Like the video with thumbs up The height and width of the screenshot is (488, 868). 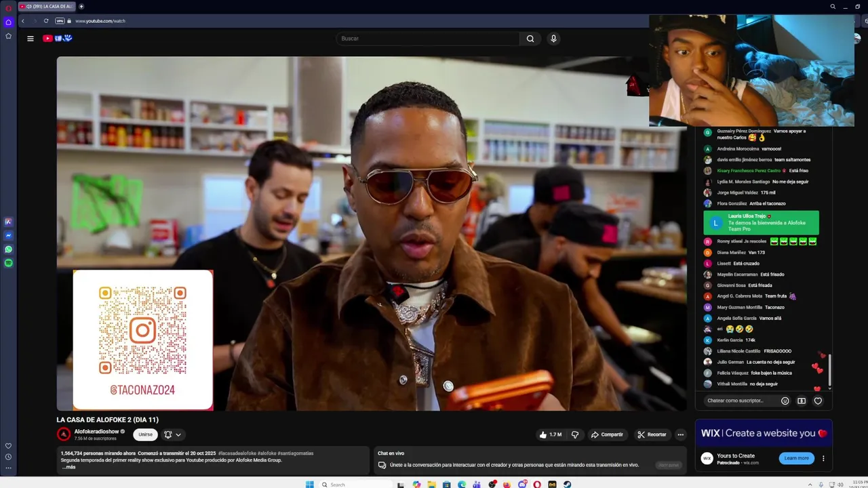pos(551,434)
